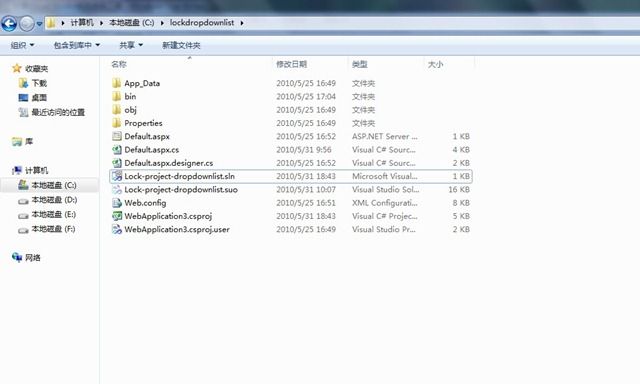Click the 新建文件夹 button
Screen dimensions: 640x384
pyautogui.click(x=181, y=45)
